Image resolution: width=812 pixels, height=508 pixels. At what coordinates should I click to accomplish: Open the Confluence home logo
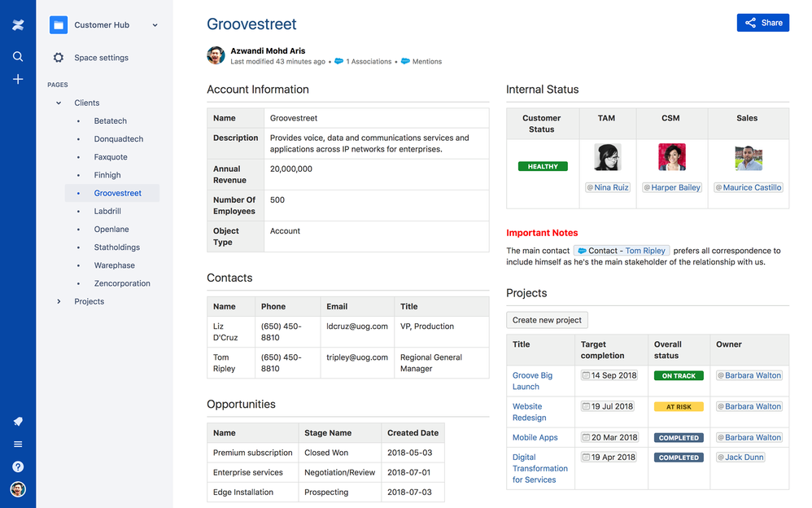pos(18,25)
